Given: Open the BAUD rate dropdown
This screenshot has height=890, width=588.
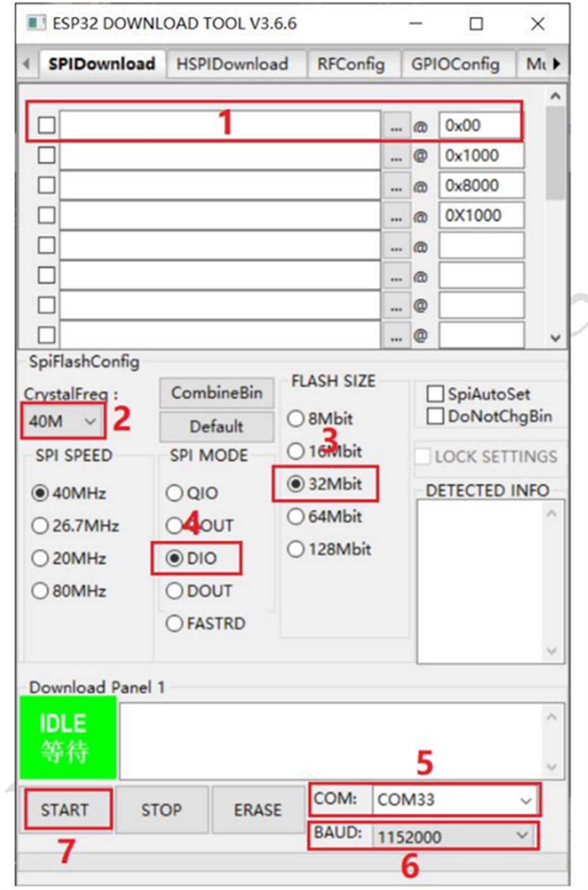Looking at the screenshot, I should point(522,835).
